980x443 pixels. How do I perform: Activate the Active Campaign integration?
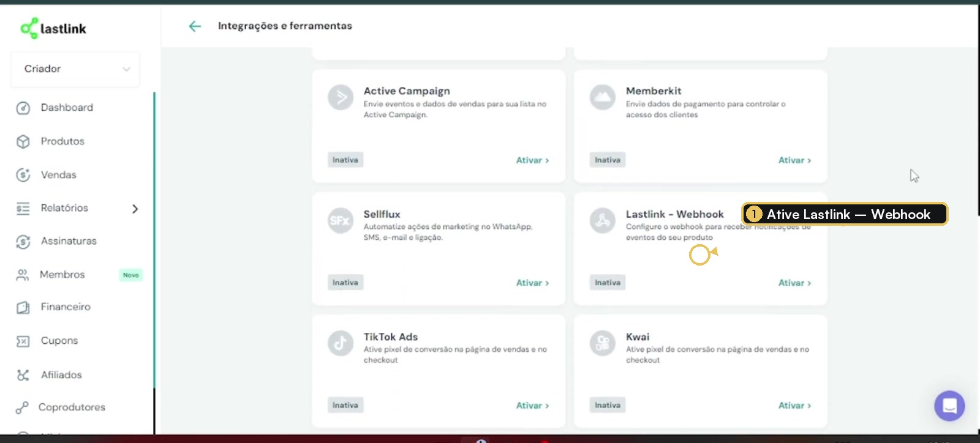pyautogui.click(x=532, y=160)
